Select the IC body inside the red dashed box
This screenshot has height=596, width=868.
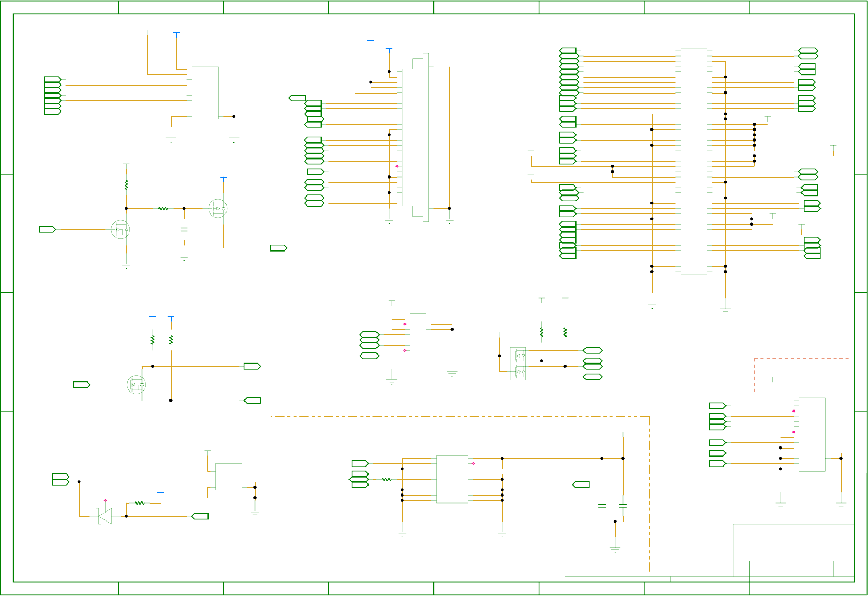point(812,434)
